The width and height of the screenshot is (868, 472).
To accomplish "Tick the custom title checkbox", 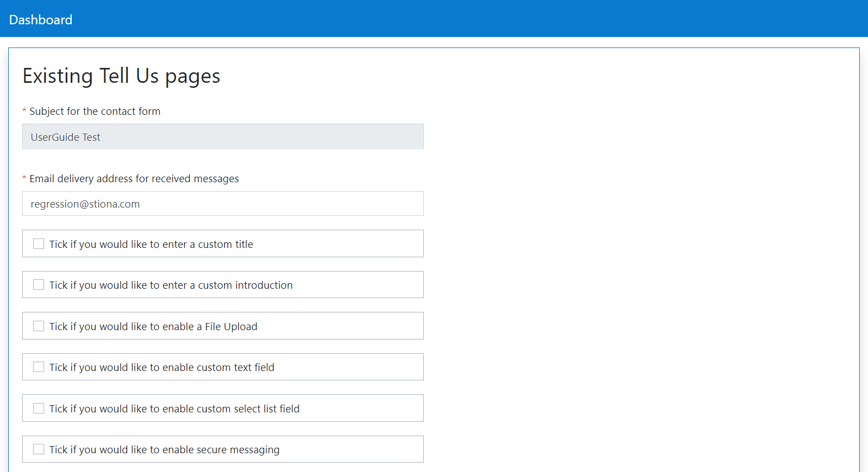I will (x=39, y=244).
